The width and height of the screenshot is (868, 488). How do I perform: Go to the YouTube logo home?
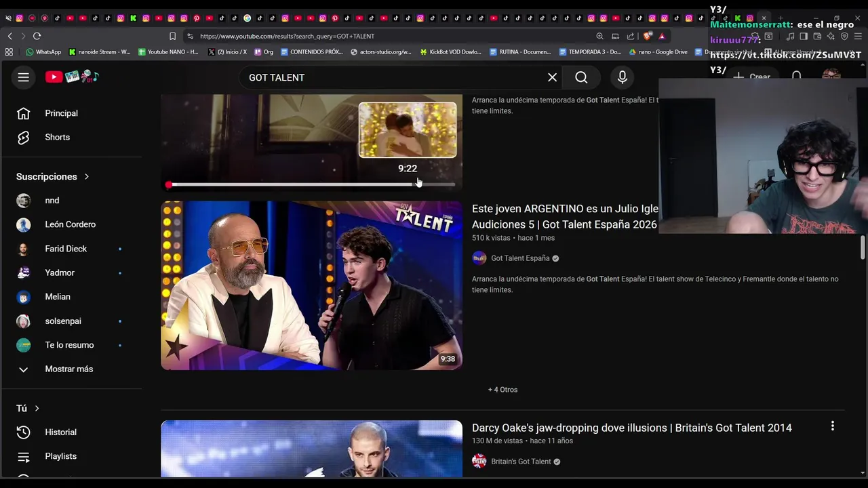point(73,77)
